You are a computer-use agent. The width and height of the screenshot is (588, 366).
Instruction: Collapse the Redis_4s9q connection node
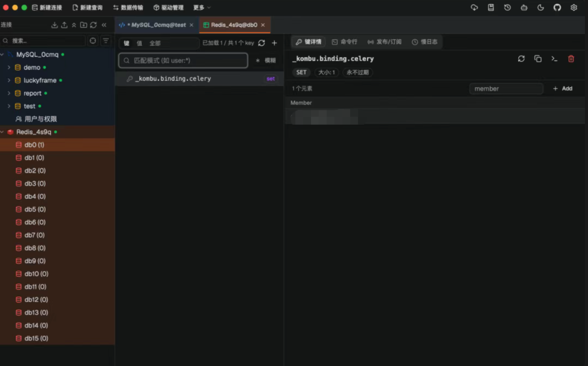[x=2, y=132]
